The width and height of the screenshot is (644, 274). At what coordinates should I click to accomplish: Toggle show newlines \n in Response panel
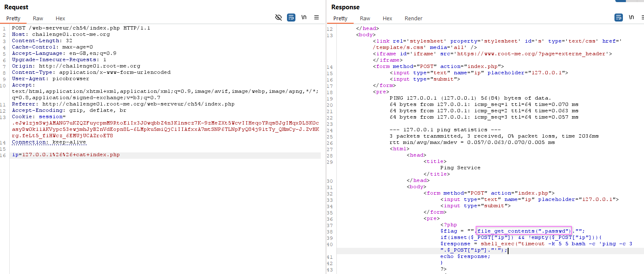[631, 17]
